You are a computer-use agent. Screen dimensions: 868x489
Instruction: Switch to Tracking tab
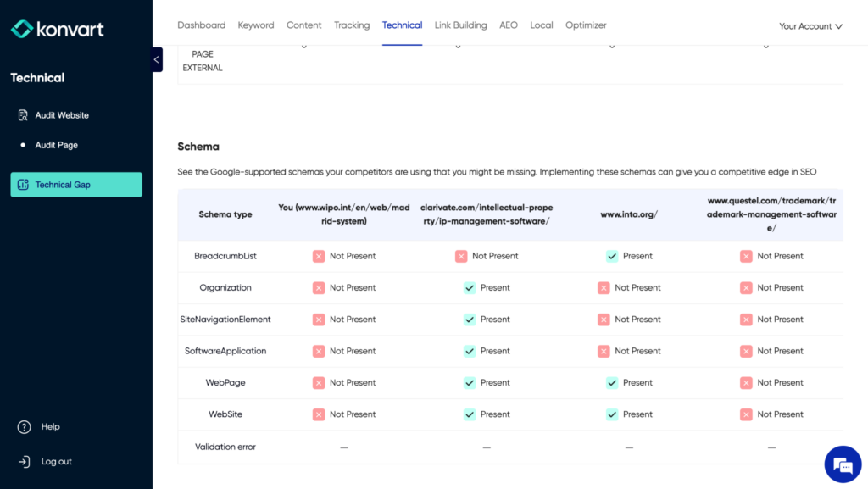(352, 25)
